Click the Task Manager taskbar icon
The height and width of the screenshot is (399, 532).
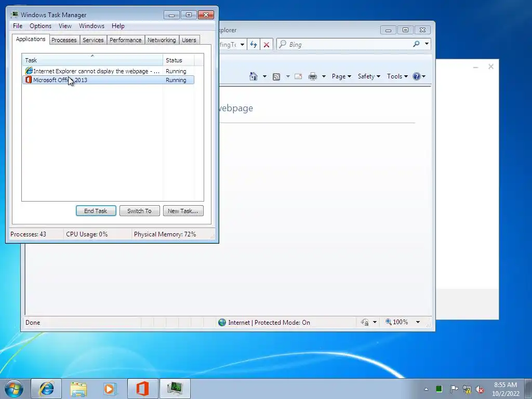tap(175, 389)
